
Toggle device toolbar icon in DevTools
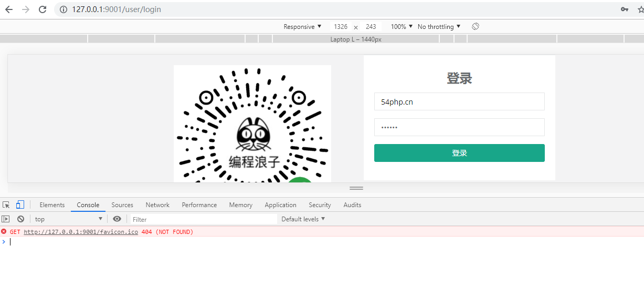click(20, 205)
